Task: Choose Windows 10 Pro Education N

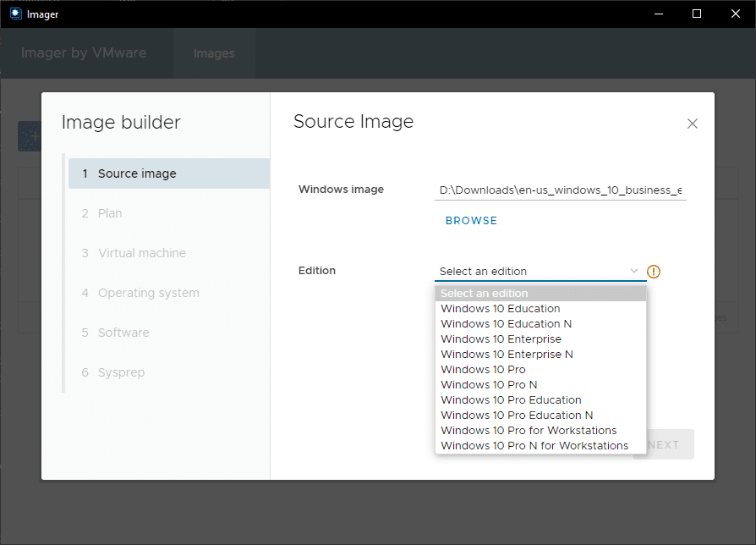Action: pyautogui.click(x=517, y=416)
